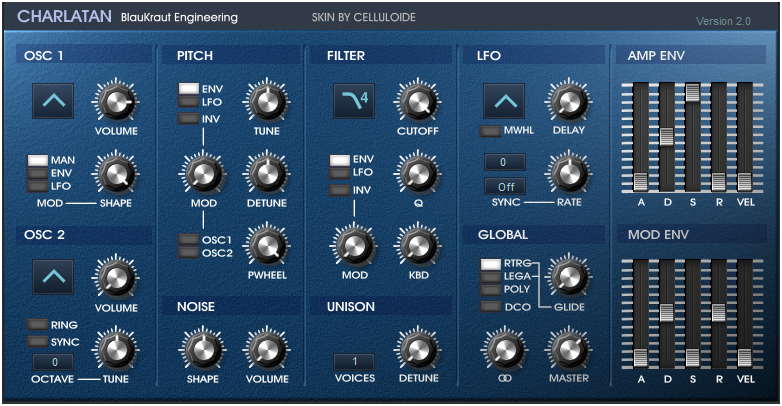Toggle pitch LFO modulation source
Screen dimensions: 782x406
(x=189, y=102)
